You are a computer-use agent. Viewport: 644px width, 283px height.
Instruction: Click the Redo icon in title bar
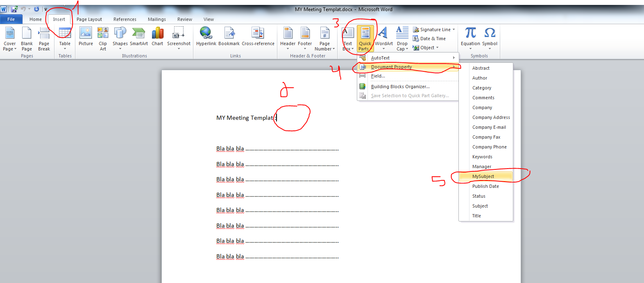coord(36,9)
